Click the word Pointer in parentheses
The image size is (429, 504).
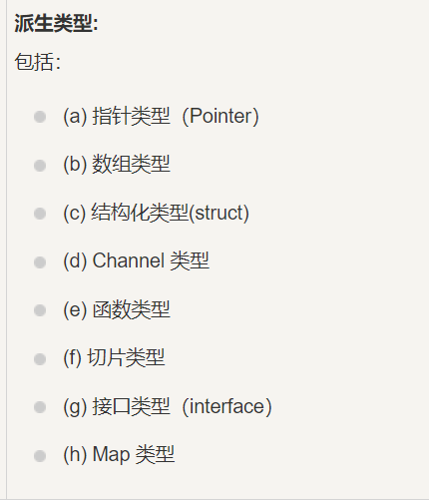(x=220, y=116)
